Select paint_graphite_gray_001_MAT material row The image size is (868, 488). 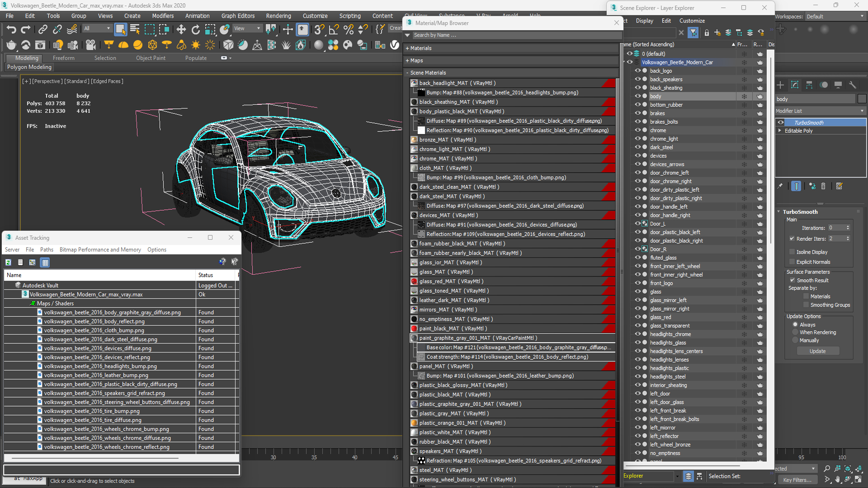(513, 338)
